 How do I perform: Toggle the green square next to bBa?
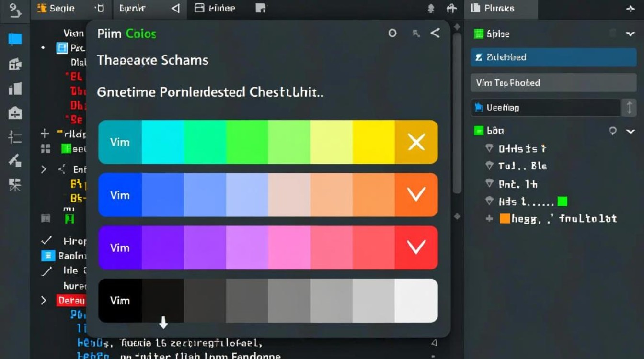click(479, 131)
